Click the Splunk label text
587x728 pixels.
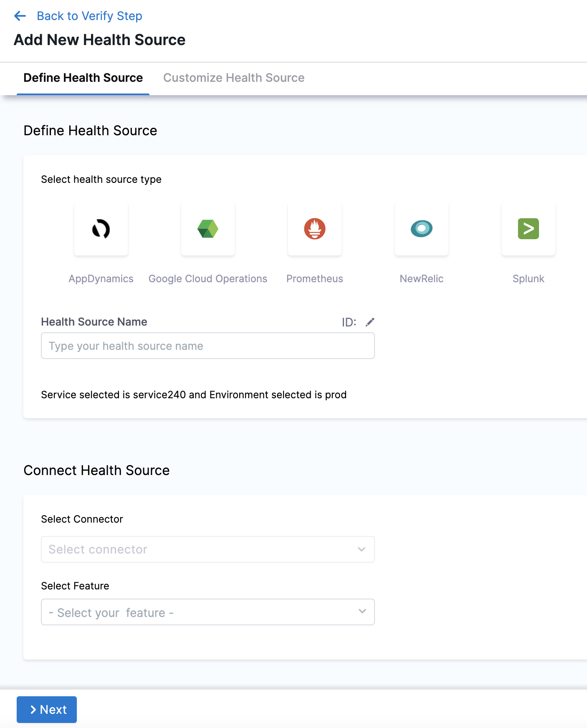(529, 279)
